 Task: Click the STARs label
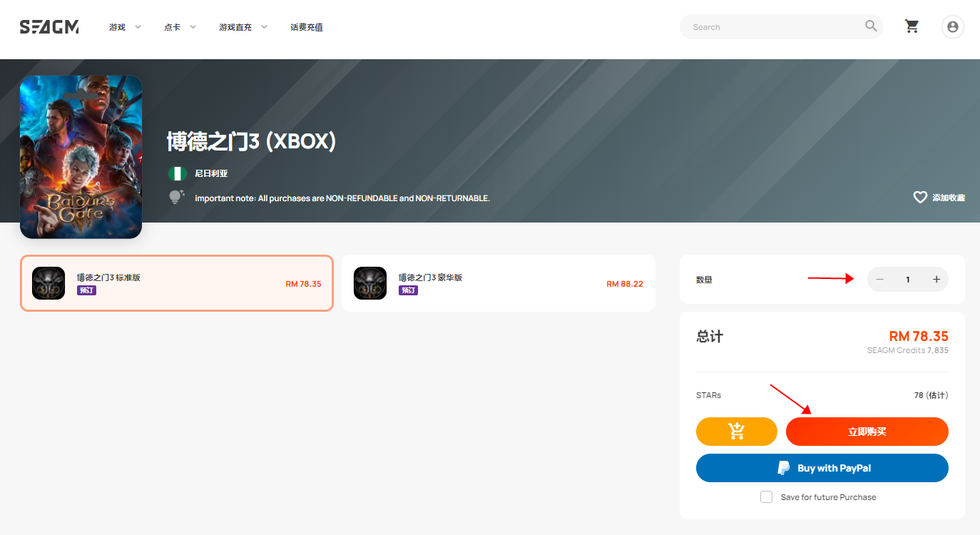[709, 395]
